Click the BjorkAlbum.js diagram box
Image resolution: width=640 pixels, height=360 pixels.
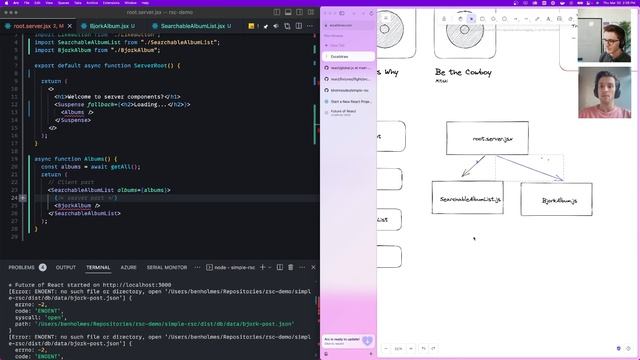pos(556,199)
